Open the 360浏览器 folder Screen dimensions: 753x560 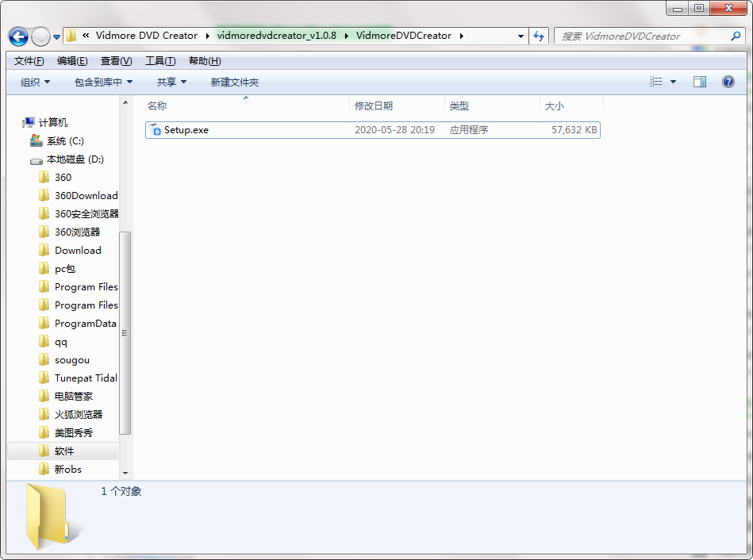click(77, 232)
